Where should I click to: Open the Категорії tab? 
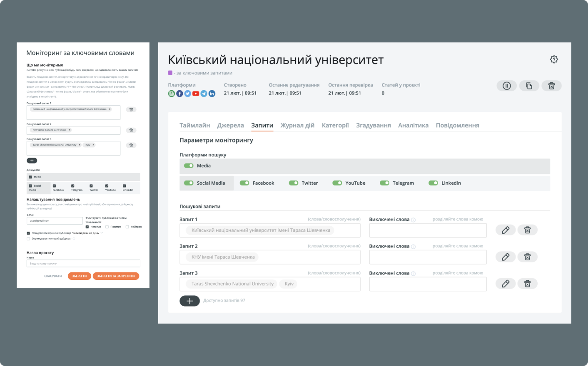(335, 125)
